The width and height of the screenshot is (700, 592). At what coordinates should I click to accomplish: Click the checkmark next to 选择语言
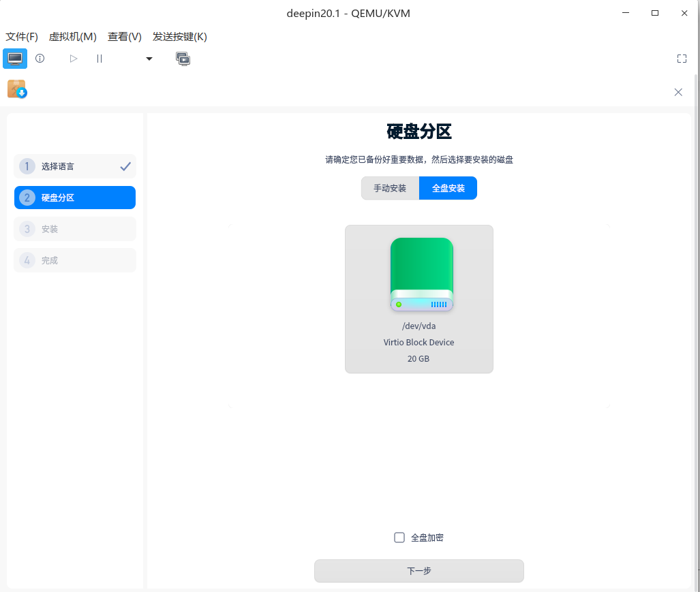click(125, 166)
